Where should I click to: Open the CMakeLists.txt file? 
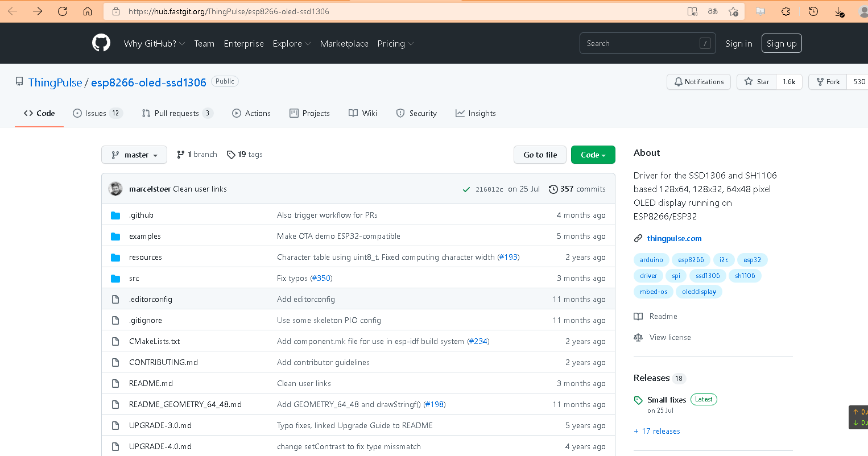point(155,341)
